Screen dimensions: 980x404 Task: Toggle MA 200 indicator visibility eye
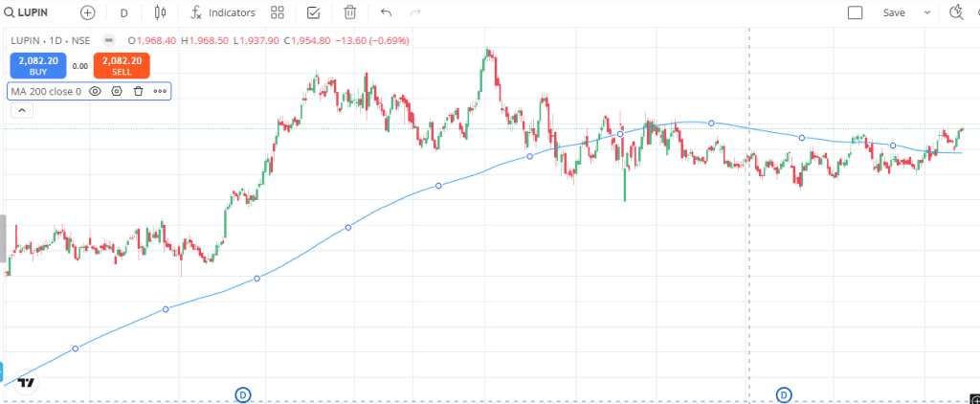pos(96,91)
